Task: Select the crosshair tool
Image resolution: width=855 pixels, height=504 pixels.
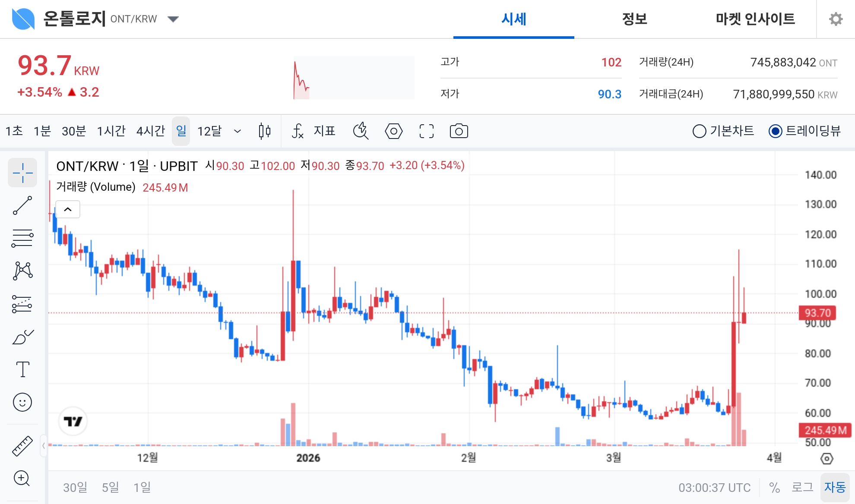Action: (x=22, y=173)
